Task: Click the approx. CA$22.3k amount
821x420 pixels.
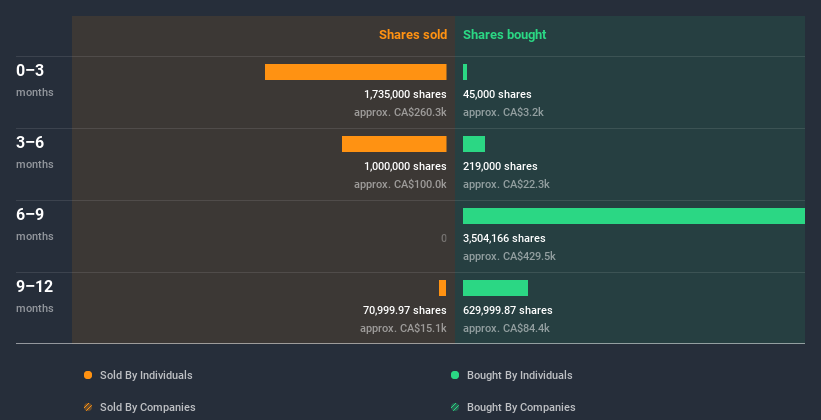Action: click(506, 184)
